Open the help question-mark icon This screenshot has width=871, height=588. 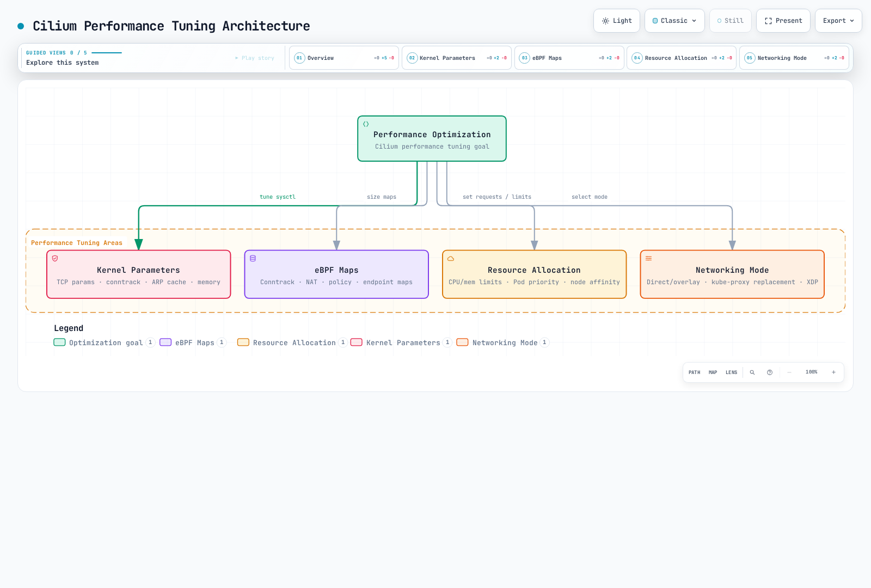tap(770, 372)
